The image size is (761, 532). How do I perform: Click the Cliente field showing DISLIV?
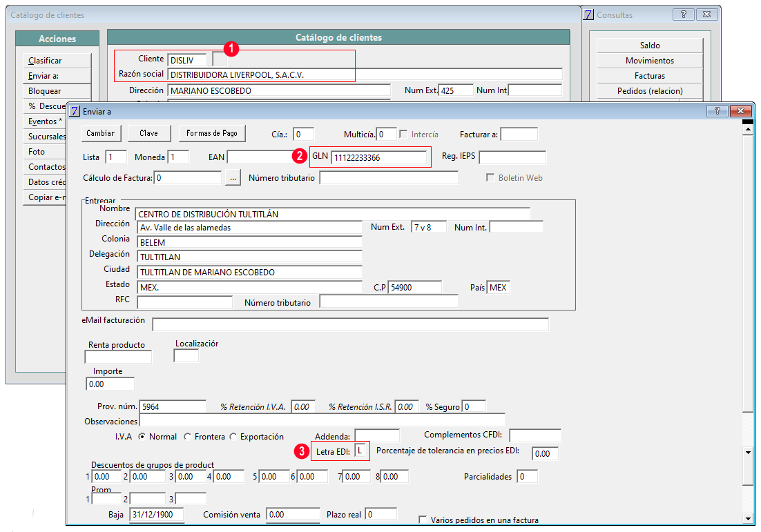[x=187, y=59]
